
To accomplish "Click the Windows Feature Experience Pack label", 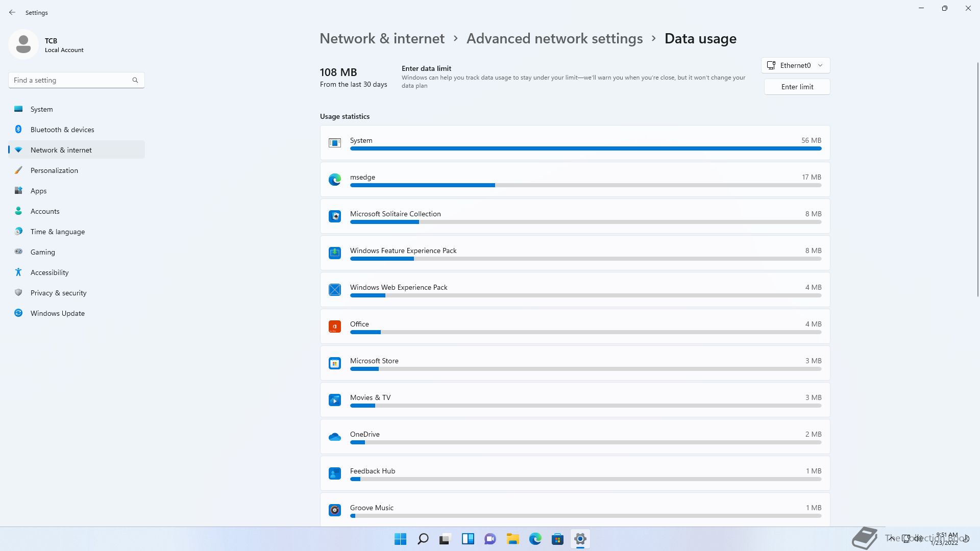I will pos(403,251).
